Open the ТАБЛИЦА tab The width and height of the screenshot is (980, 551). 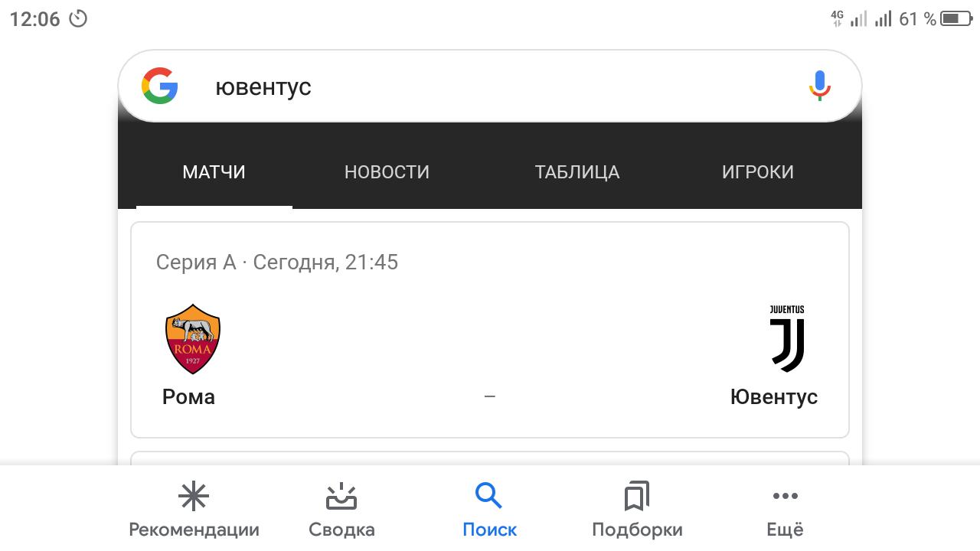pyautogui.click(x=577, y=172)
